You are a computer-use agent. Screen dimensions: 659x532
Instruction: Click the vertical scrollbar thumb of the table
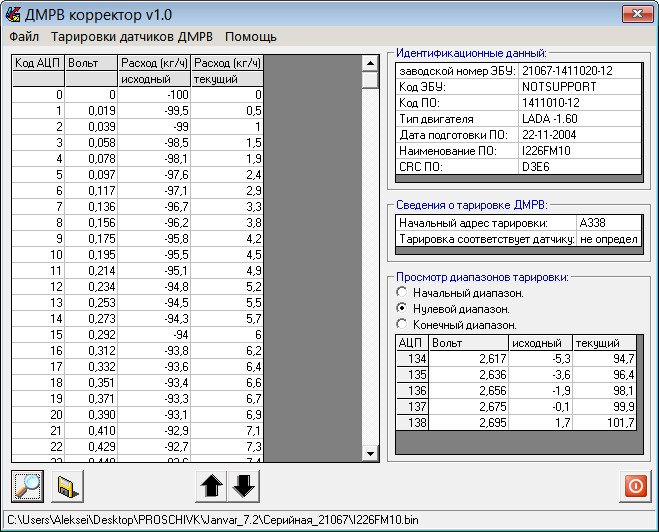[370, 80]
